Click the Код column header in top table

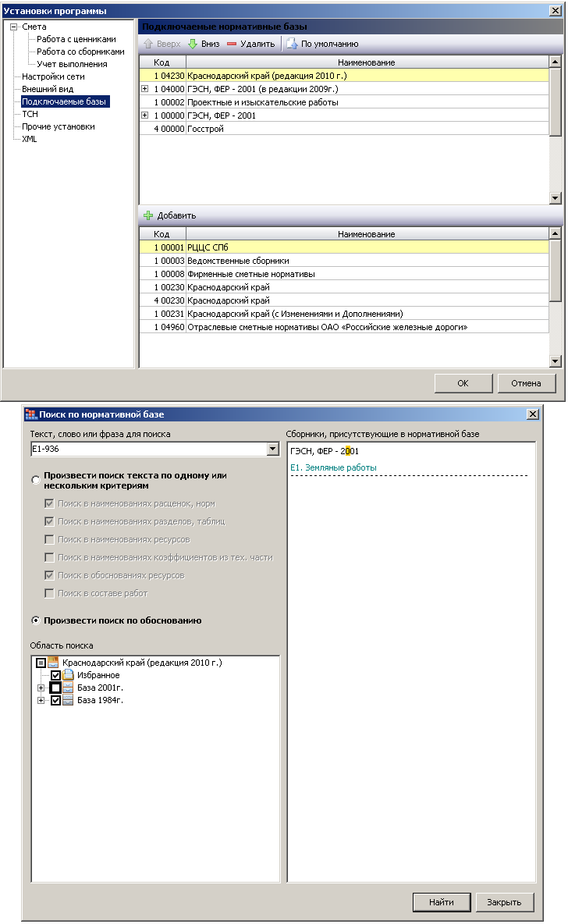pyautogui.click(x=162, y=62)
